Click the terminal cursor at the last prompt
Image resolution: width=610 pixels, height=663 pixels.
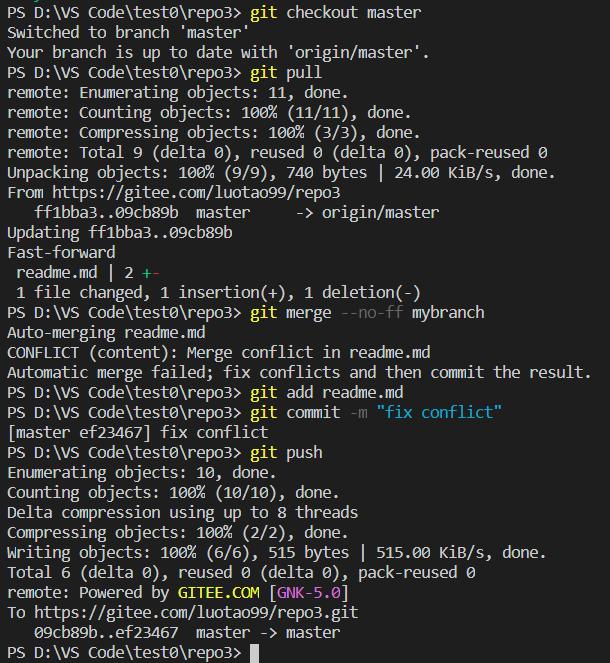(x=254, y=652)
